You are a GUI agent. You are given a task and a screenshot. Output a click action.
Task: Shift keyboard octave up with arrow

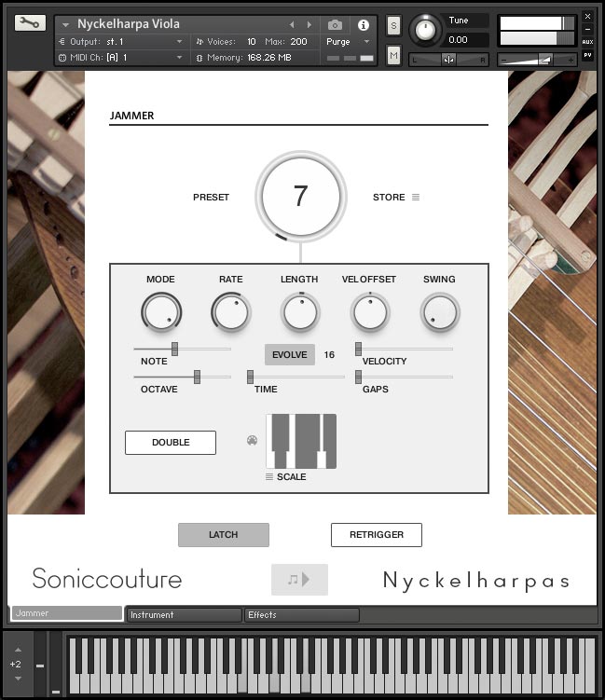click(x=18, y=650)
